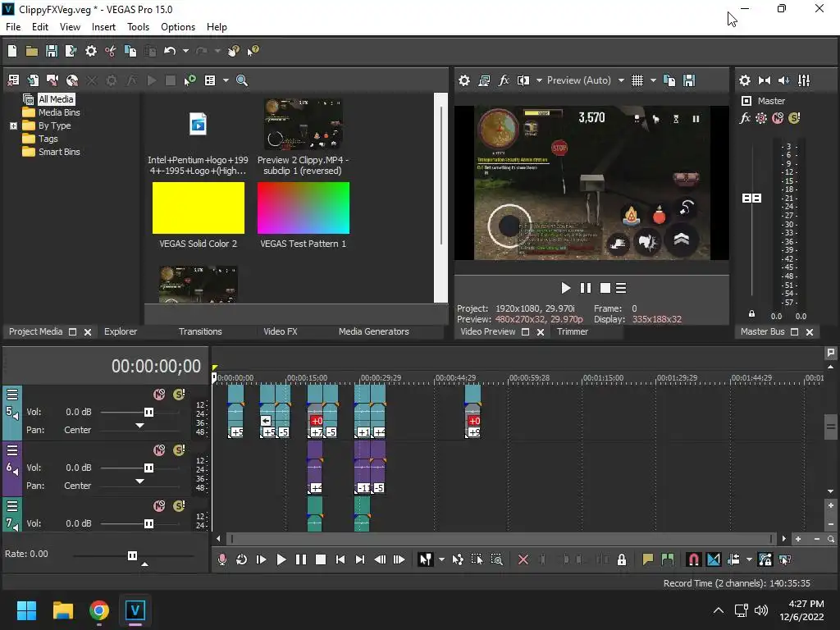This screenshot has height=630, width=840.
Task: Click the What's This help cursor icon
Action: coord(253,51)
